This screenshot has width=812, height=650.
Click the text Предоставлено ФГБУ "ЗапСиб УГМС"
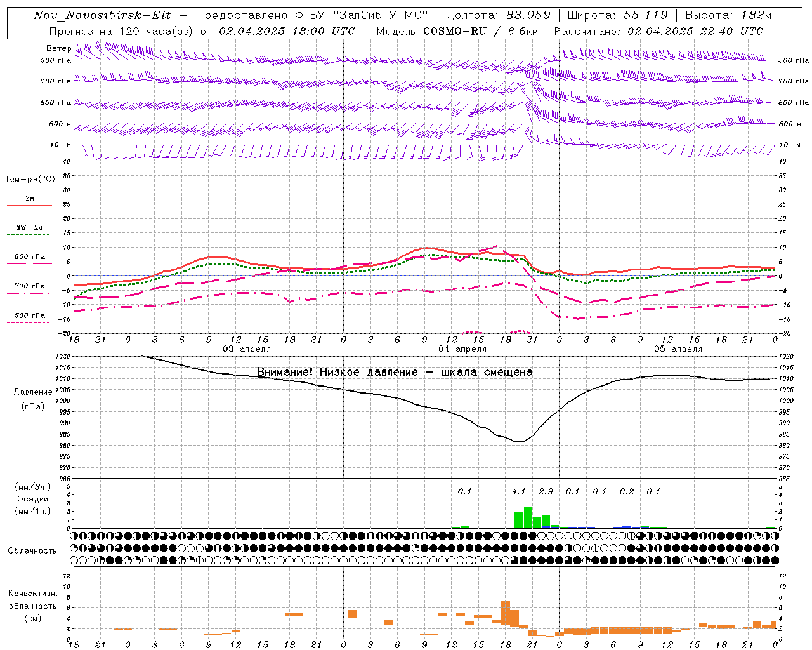[x=312, y=15]
